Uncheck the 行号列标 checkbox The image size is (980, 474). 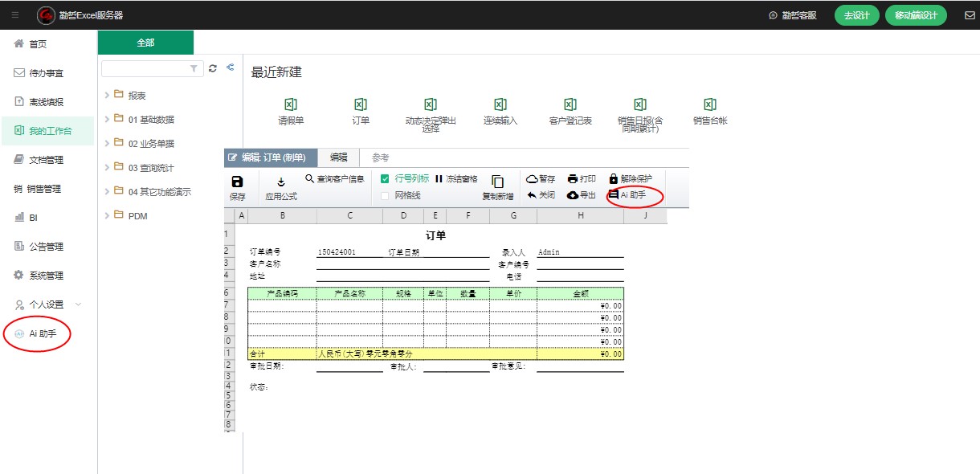(385, 179)
